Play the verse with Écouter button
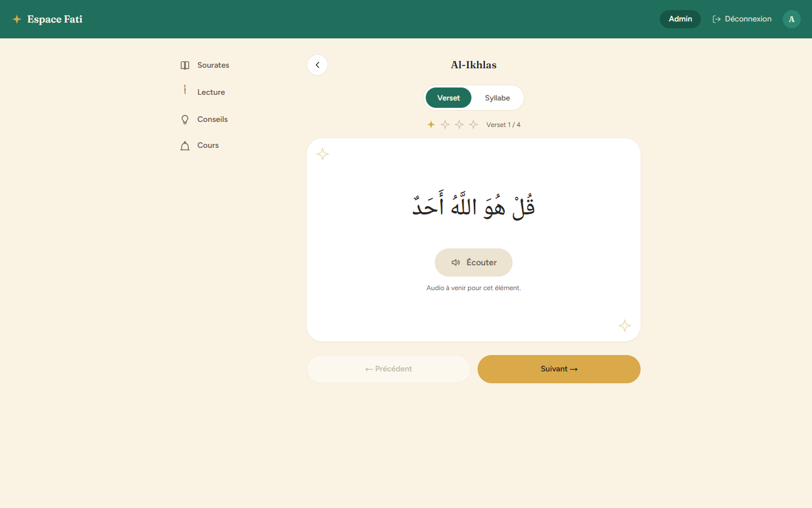Viewport: 812px width, 508px height. [x=474, y=262]
